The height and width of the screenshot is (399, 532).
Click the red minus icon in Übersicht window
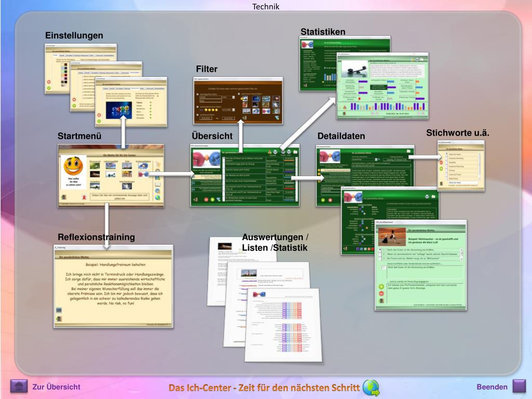tap(206, 199)
